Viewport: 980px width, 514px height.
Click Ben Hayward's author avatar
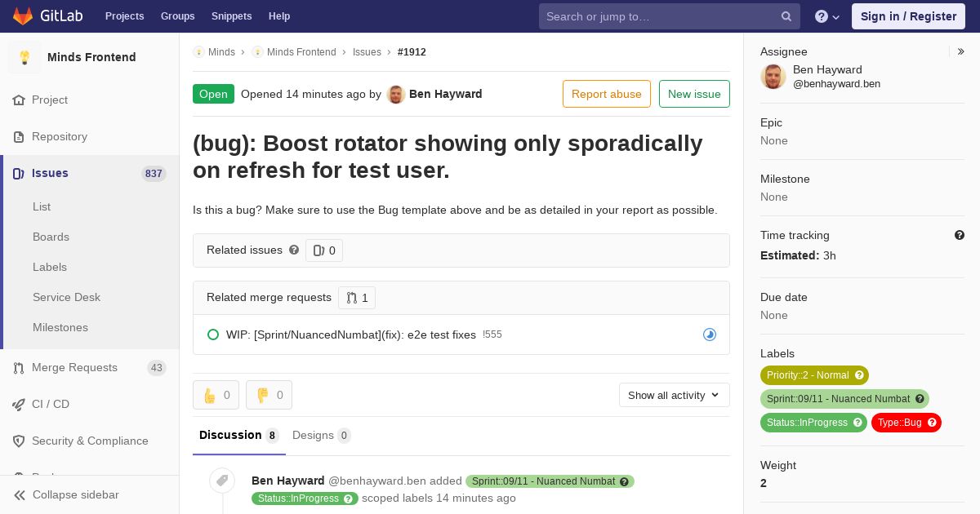[x=396, y=94]
